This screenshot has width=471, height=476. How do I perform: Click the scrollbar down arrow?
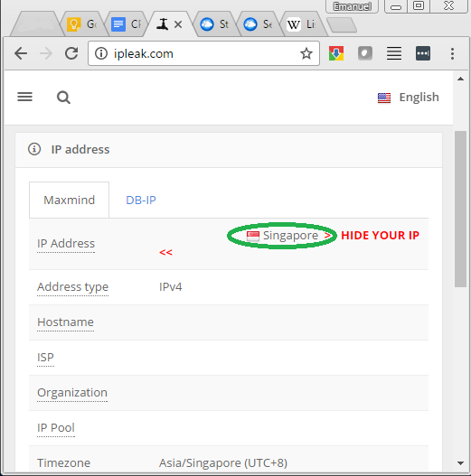point(460,463)
